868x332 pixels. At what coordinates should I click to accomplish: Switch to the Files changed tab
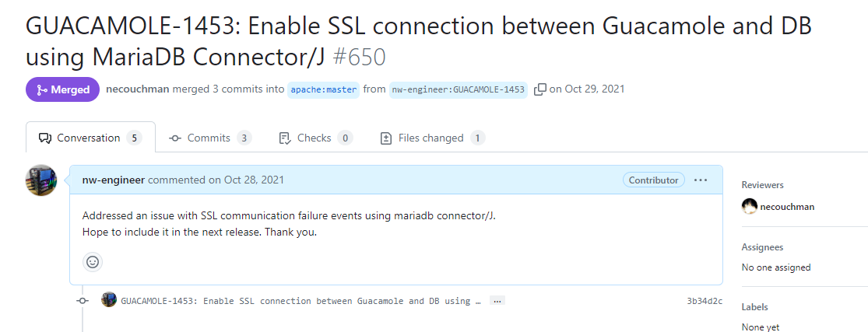coord(430,138)
